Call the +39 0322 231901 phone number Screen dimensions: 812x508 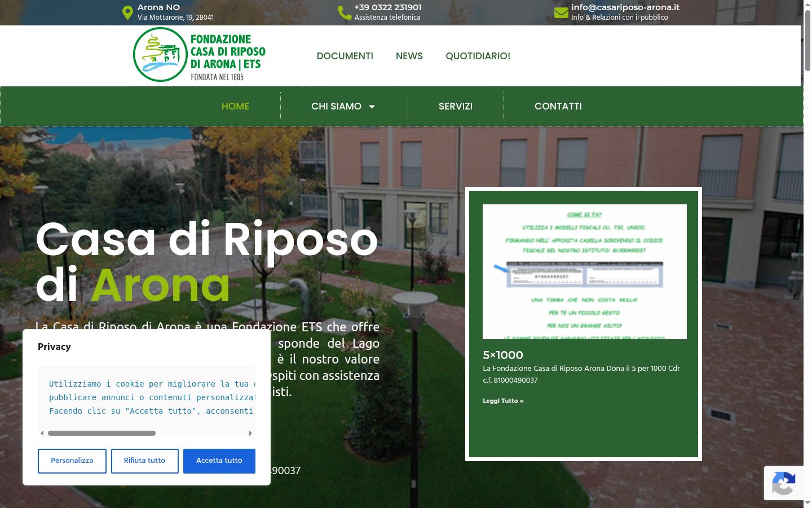click(x=388, y=7)
